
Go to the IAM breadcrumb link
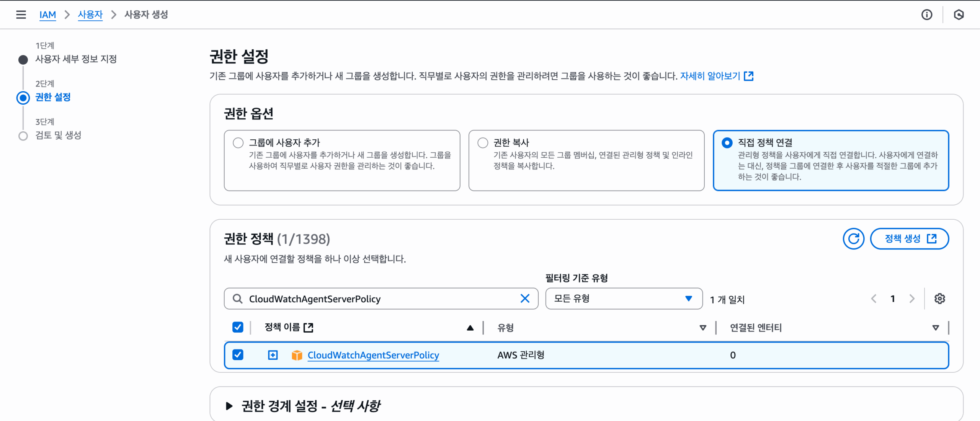47,15
